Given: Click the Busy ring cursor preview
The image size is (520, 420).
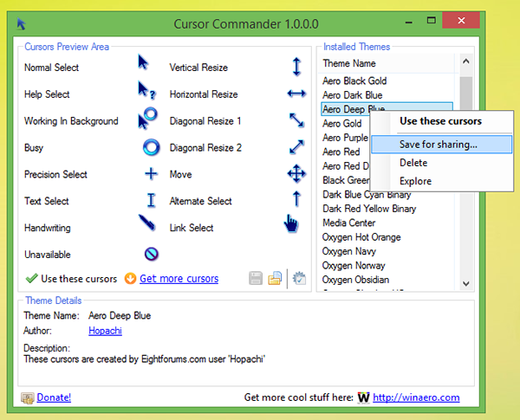Looking at the screenshot, I should pyautogui.click(x=151, y=147).
